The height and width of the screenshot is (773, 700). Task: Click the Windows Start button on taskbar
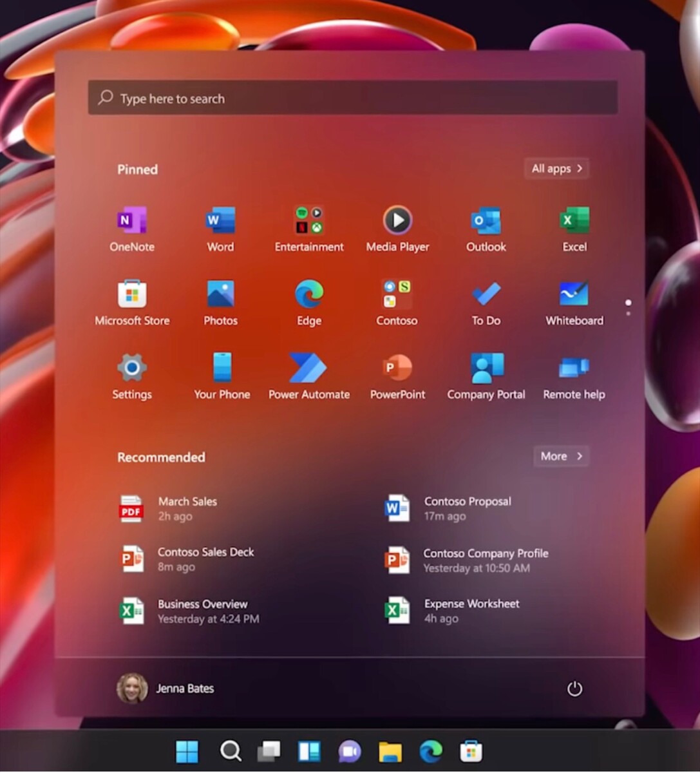click(187, 751)
